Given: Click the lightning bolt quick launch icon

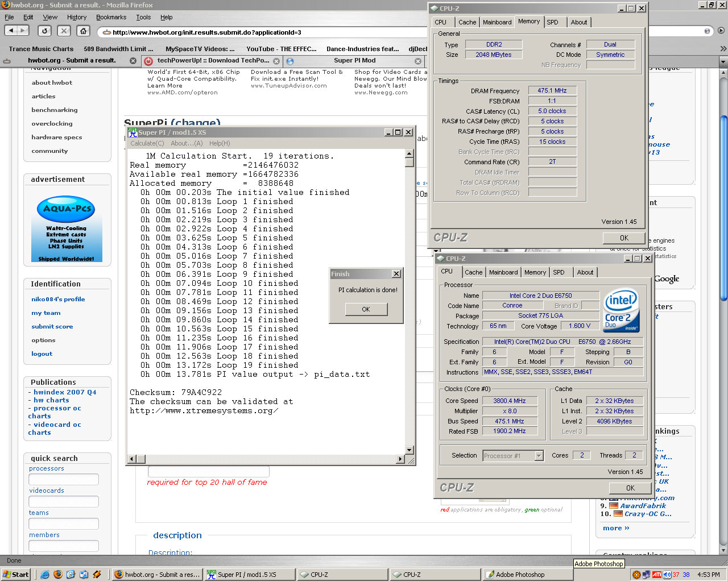Looking at the screenshot, I should (x=97, y=575).
